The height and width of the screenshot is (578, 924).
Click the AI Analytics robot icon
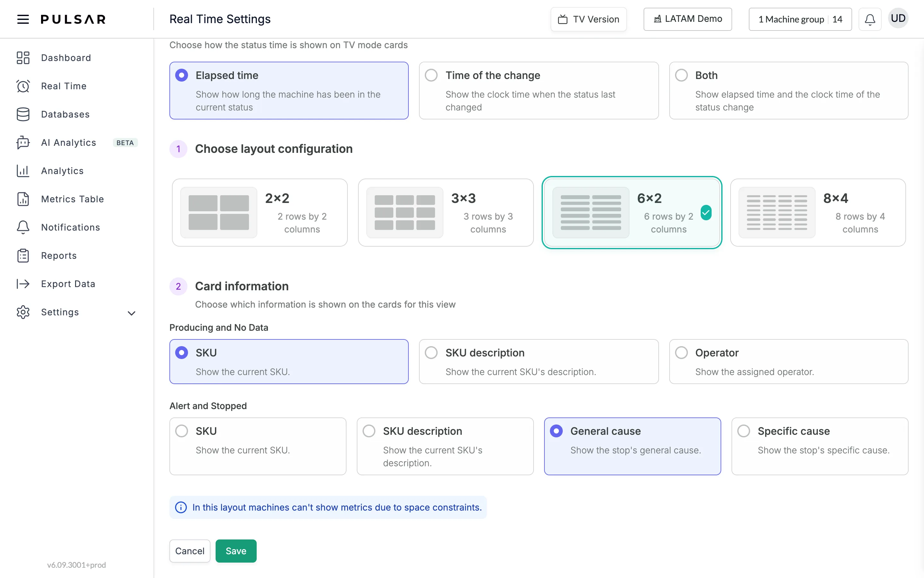coord(23,143)
